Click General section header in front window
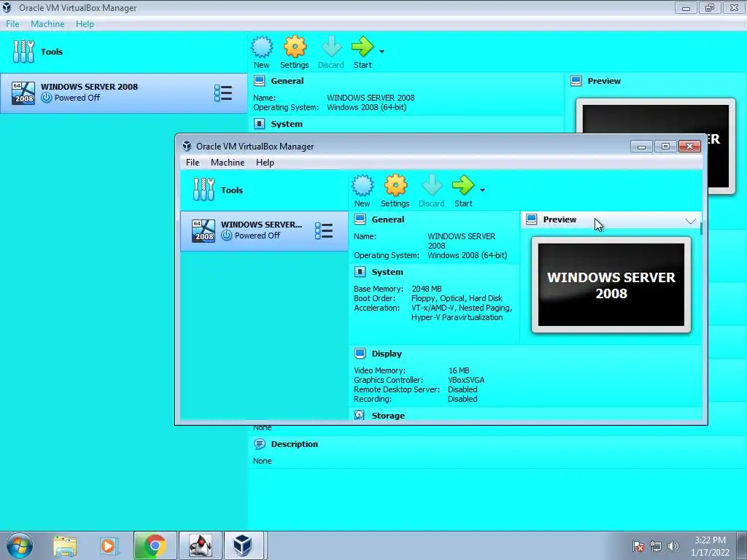747x560 pixels. pos(388,219)
